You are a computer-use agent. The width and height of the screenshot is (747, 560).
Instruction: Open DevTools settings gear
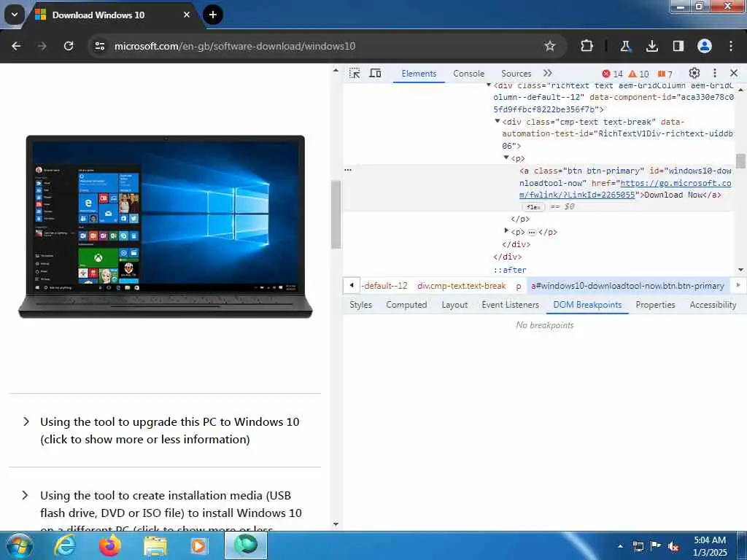pyautogui.click(x=694, y=73)
